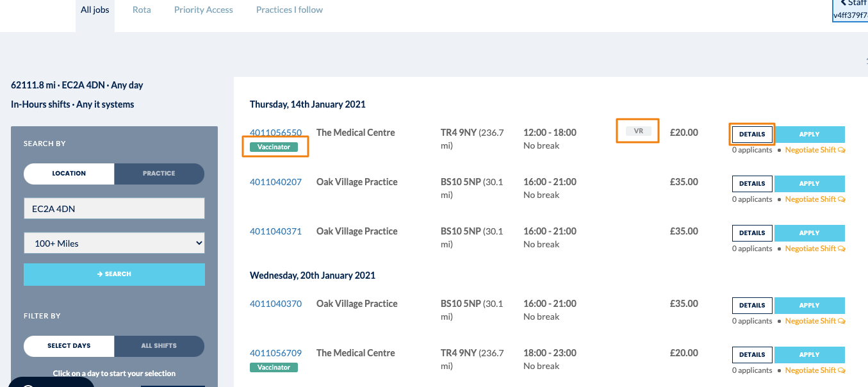868x387 pixels.
Task: Expand the 100+ Miles distance dropdown
Action: pyautogui.click(x=114, y=243)
